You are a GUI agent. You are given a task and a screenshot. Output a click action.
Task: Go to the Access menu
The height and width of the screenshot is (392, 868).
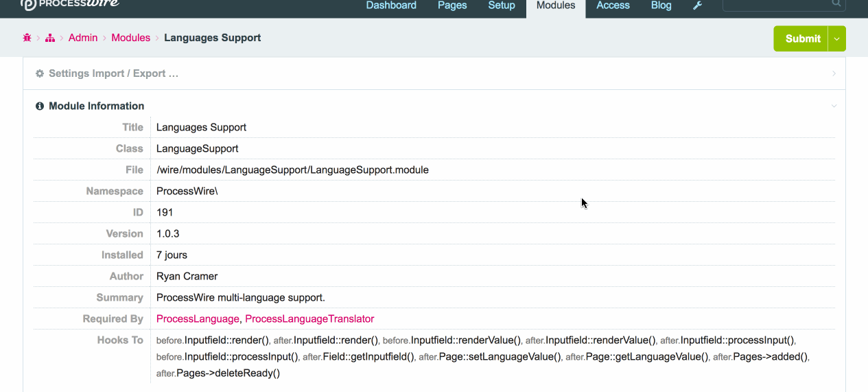[613, 5]
